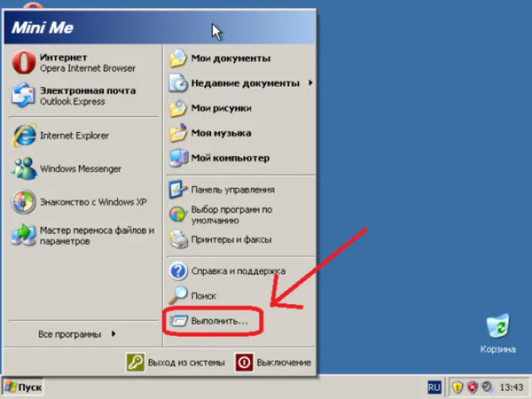Screen dimensions: 532x399
Task: Click the Windows Messenger icon
Action: click(x=24, y=168)
